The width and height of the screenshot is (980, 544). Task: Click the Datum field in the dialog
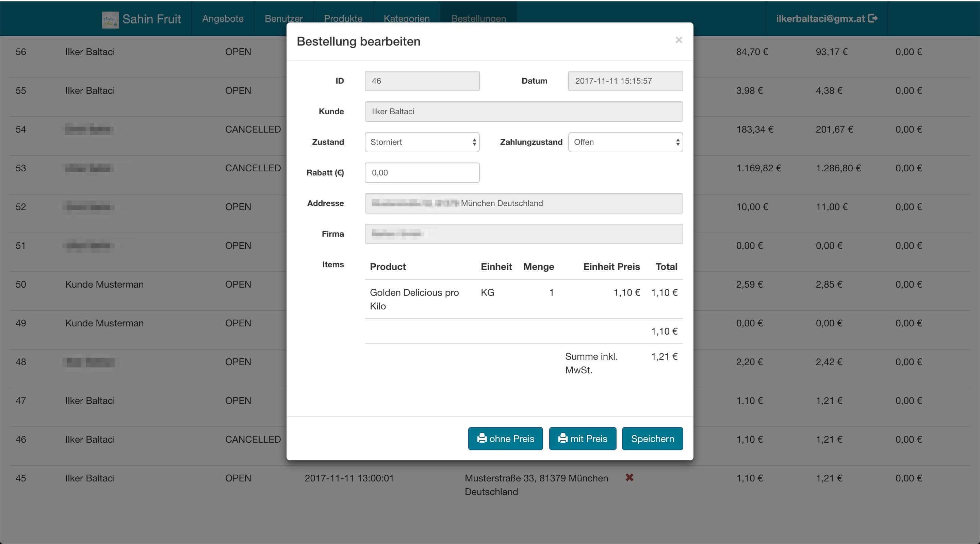tap(625, 81)
